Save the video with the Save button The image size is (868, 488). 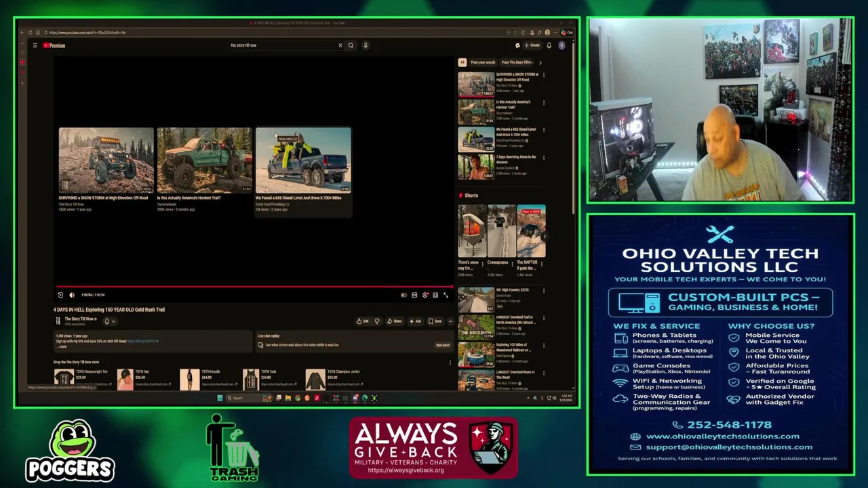click(435, 321)
